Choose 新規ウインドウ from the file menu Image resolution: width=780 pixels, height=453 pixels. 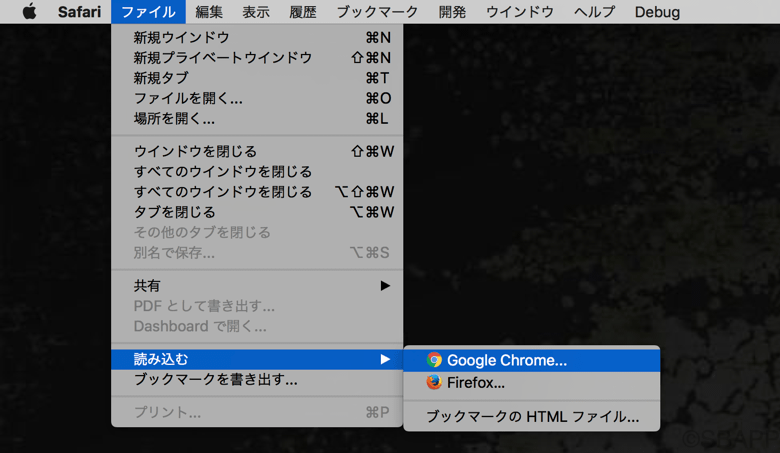point(181,38)
